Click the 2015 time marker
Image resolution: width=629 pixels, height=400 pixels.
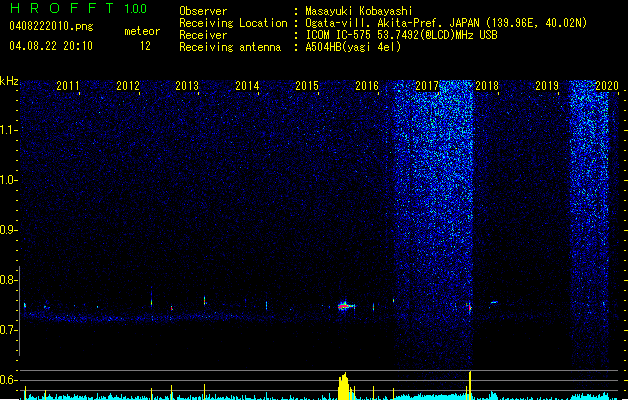coord(307,86)
